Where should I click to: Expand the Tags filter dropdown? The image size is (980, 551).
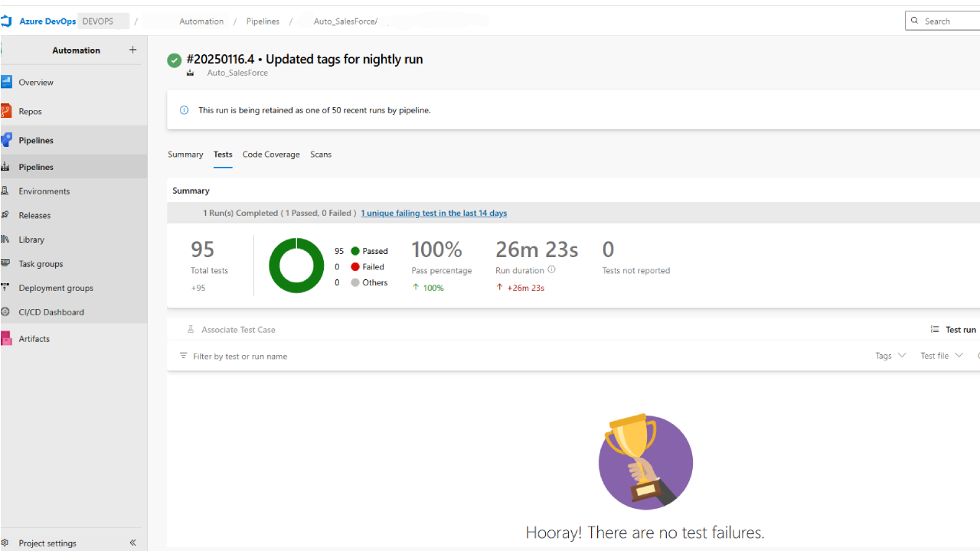coord(890,356)
